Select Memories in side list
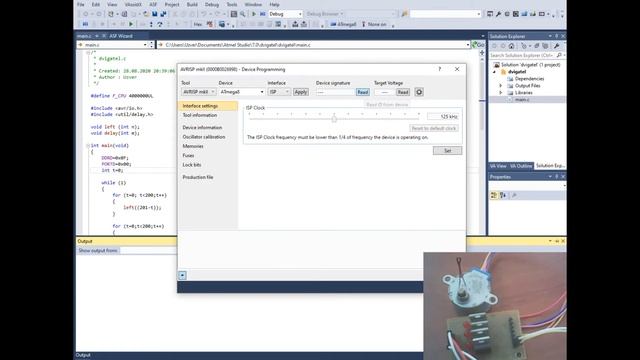Image resolution: width=640 pixels, height=360 pixels. pyautogui.click(x=193, y=146)
